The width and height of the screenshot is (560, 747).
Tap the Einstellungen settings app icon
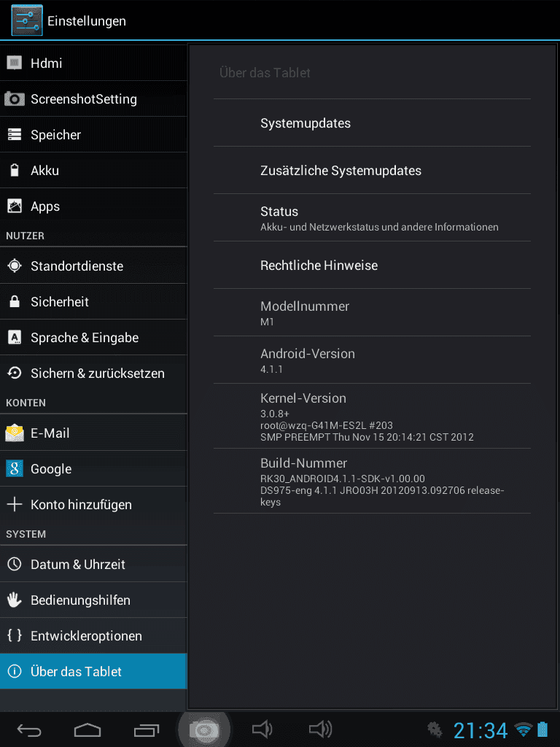[x=27, y=20]
